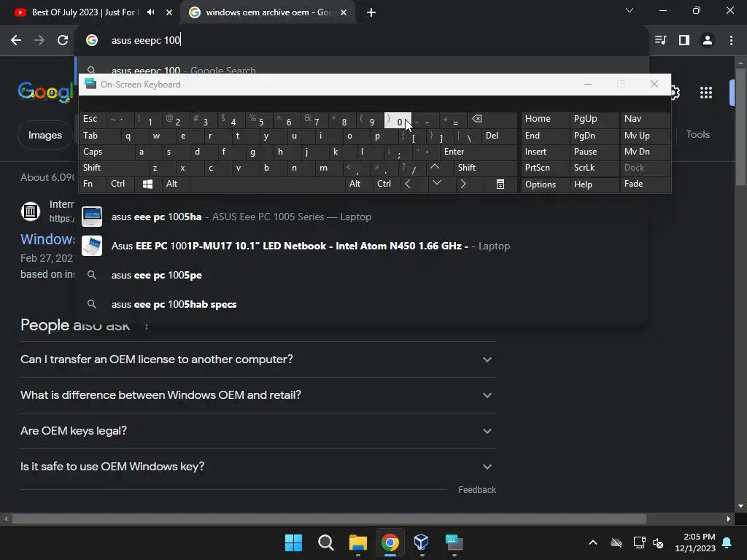747x560 pixels.
Task: Click the Feedback link
Action: 477,490
